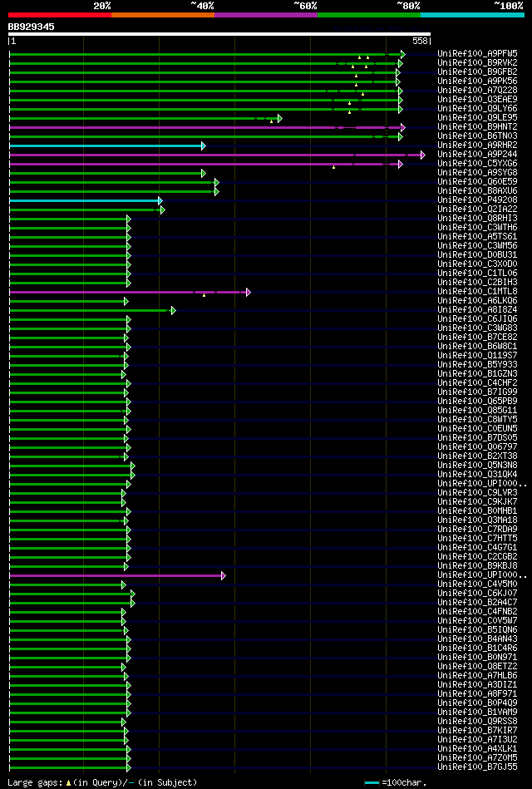The width and height of the screenshot is (532, 789).
Task: Click the arrowhead ending the C5YXG6 alignment
Action: (401, 164)
